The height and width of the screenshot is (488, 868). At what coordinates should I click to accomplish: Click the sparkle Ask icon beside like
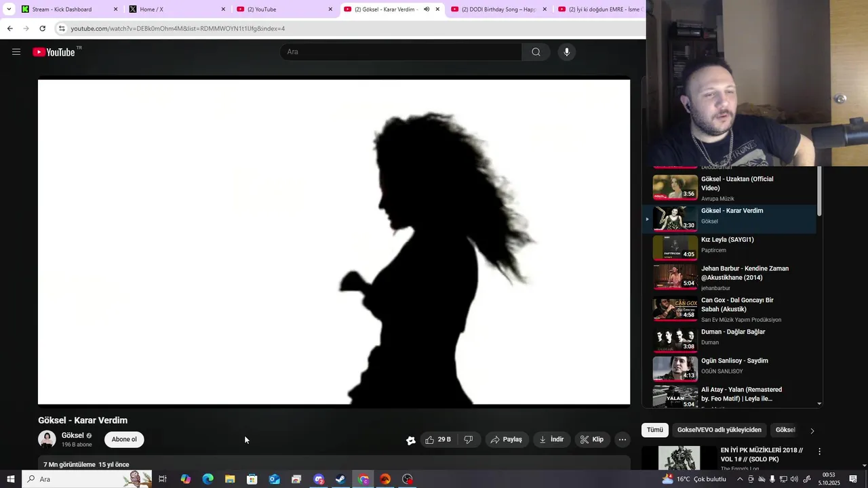(x=411, y=440)
